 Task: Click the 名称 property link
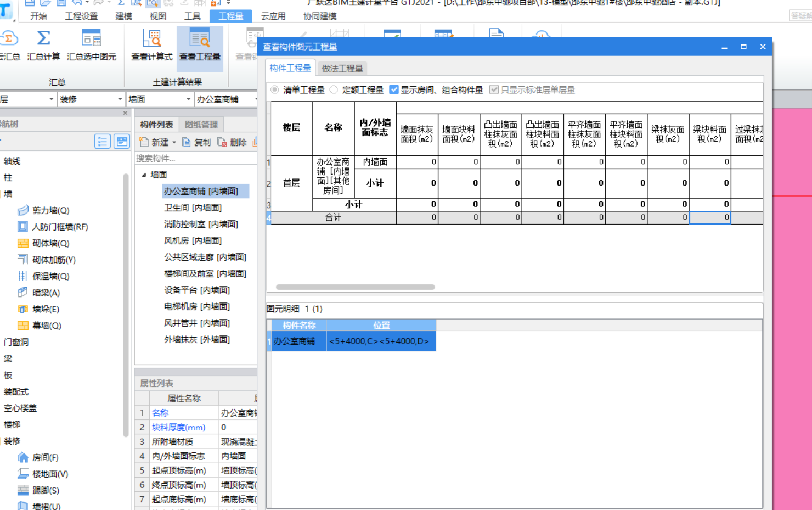160,413
